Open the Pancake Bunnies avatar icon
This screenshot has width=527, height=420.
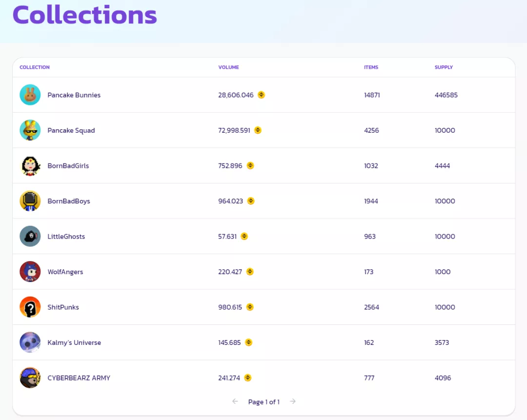click(30, 95)
